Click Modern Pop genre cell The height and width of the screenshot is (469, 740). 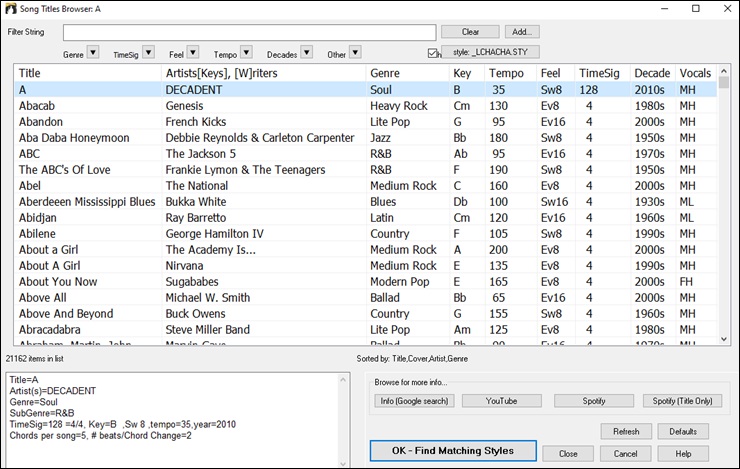pyautogui.click(x=400, y=282)
